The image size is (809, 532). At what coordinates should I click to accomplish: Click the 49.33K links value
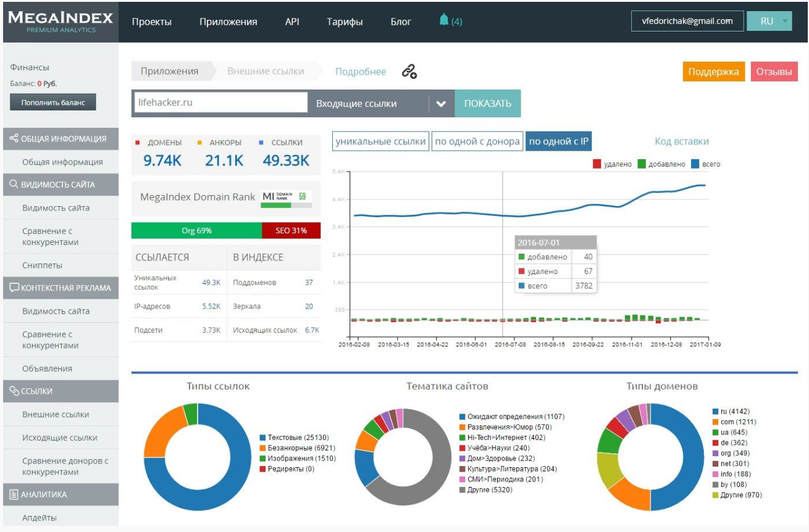pyautogui.click(x=286, y=160)
